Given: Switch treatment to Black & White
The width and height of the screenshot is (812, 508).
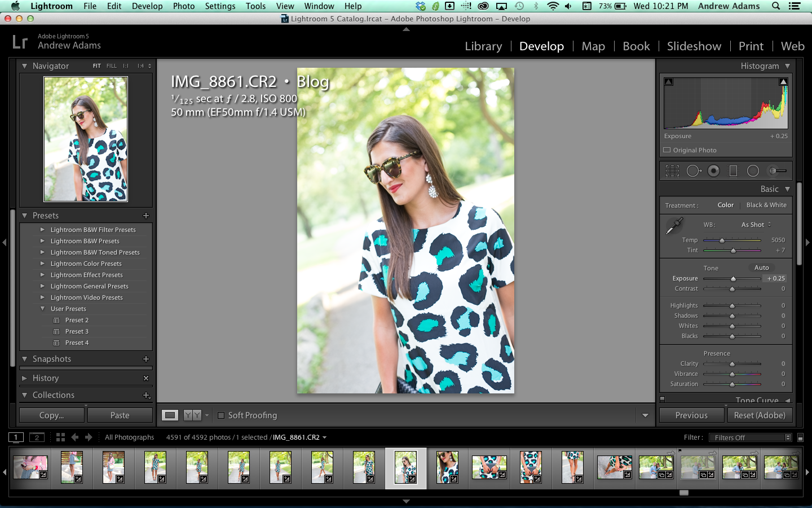Looking at the screenshot, I should [766, 205].
